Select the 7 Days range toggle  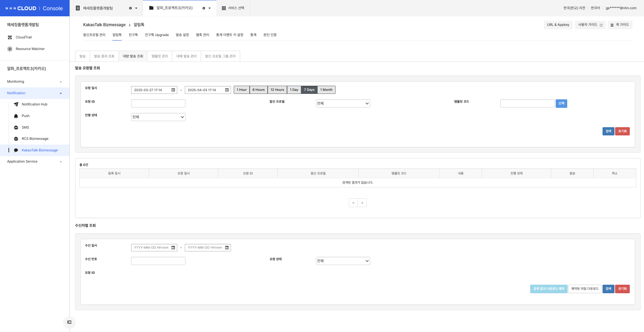tap(309, 90)
